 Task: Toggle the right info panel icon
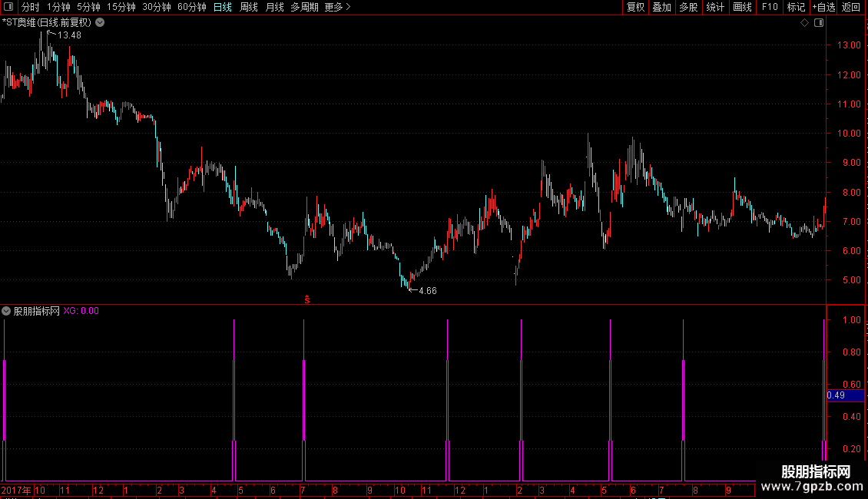(x=819, y=23)
